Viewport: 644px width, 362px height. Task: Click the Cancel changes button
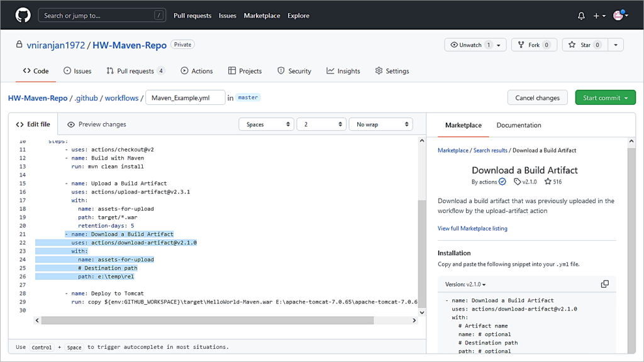537,97
